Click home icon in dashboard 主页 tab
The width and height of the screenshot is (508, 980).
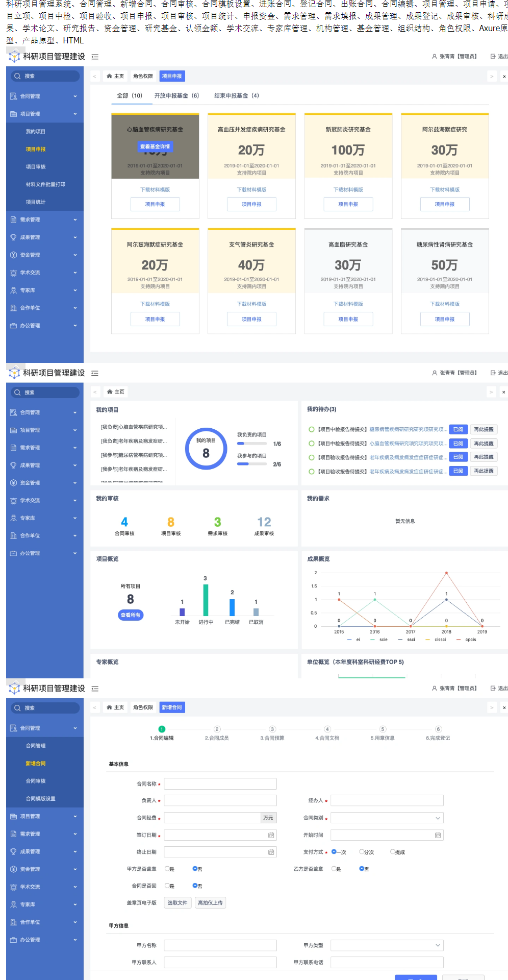[109, 391]
